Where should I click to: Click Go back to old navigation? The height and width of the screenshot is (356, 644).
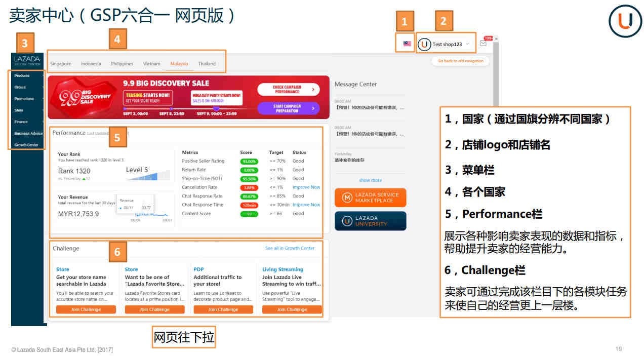[460, 61]
